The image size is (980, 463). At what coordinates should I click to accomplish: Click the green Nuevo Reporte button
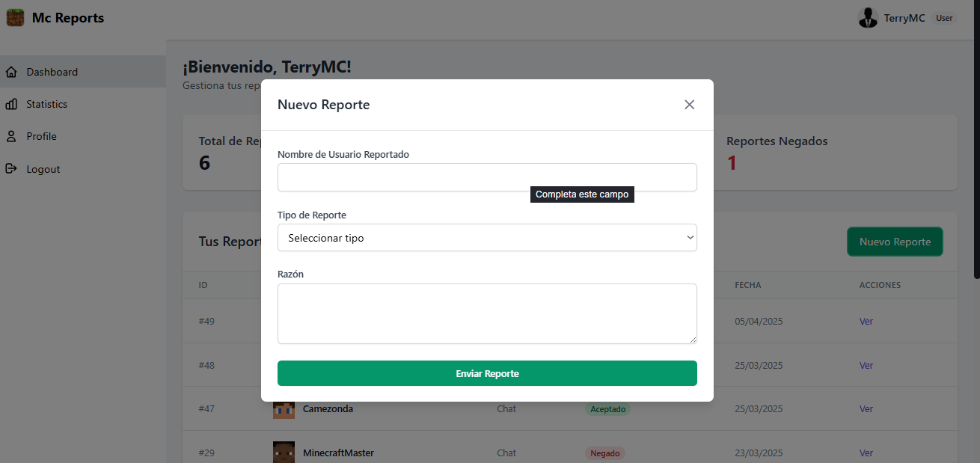895,242
